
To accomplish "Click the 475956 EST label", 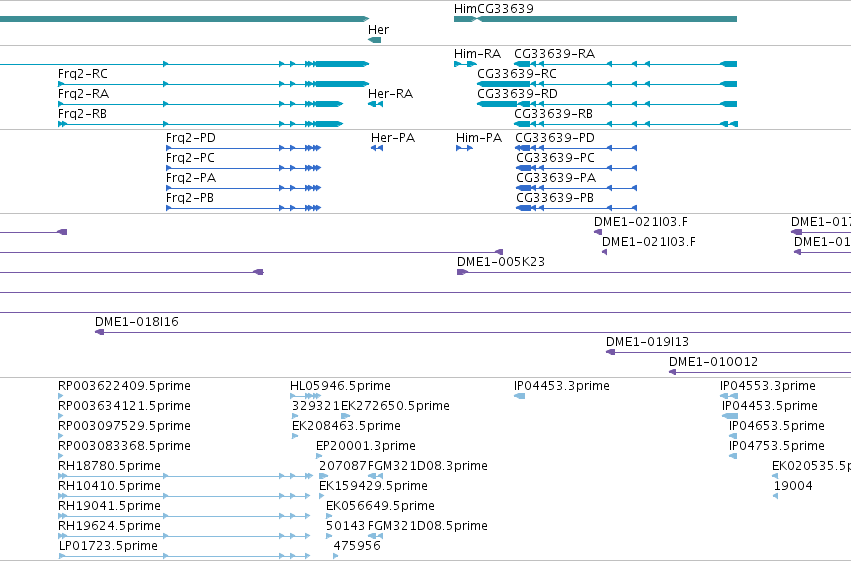I will [357, 546].
